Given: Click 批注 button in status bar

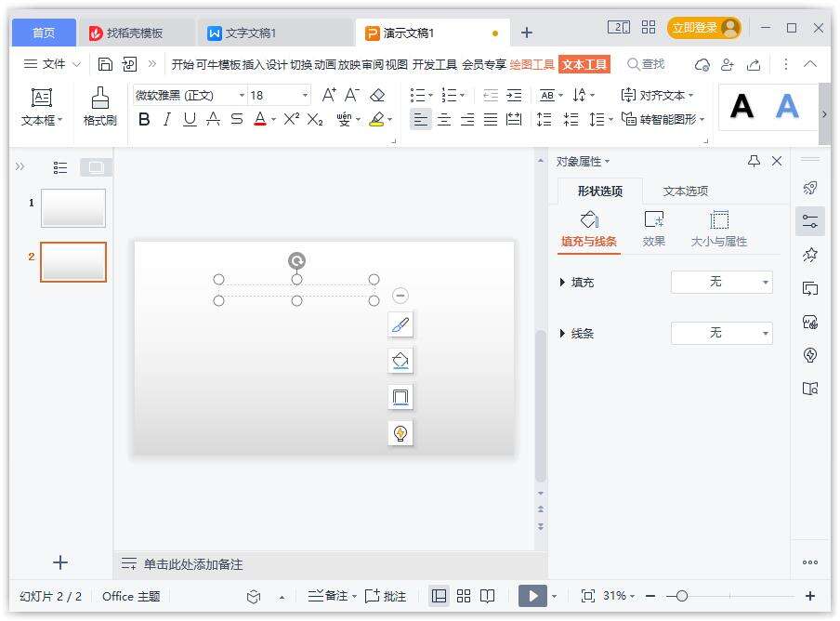Looking at the screenshot, I should coord(386,596).
